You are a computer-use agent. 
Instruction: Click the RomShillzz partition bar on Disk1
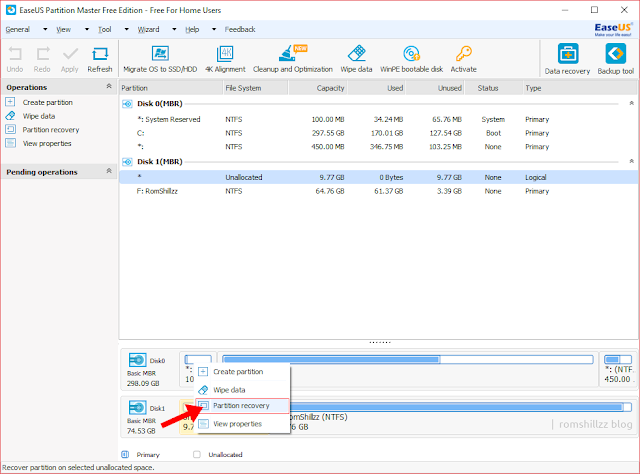pyautogui.click(x=460, y=407)
